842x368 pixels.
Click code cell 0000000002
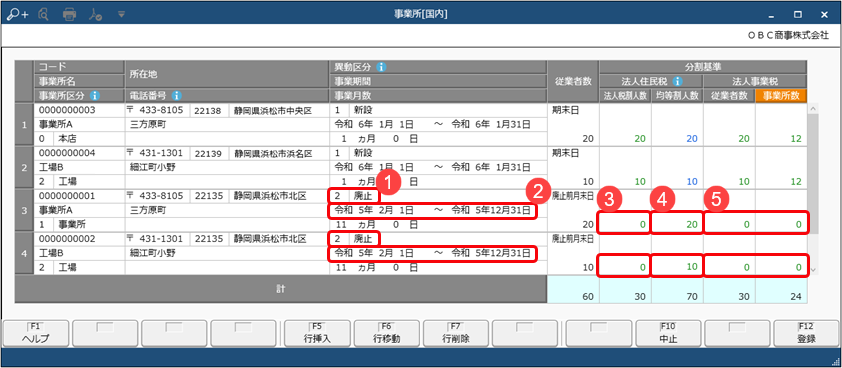coord(79,239)
